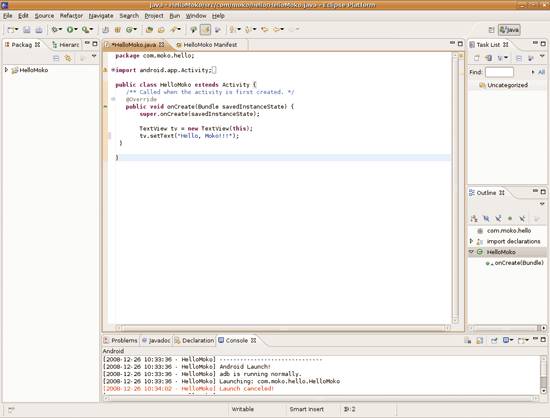Maximize the Outline view
This screenshot has width=550, height=418.
click(543, 191)
